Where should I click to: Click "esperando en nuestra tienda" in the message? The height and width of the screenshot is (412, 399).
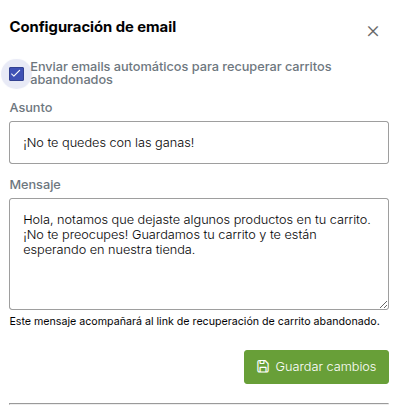click(109, 250)
